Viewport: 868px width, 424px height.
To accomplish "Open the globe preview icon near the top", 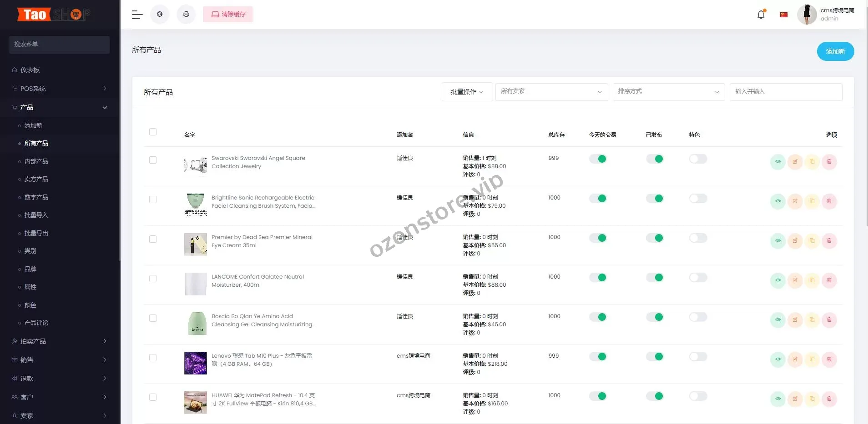I will click(160, 14).
